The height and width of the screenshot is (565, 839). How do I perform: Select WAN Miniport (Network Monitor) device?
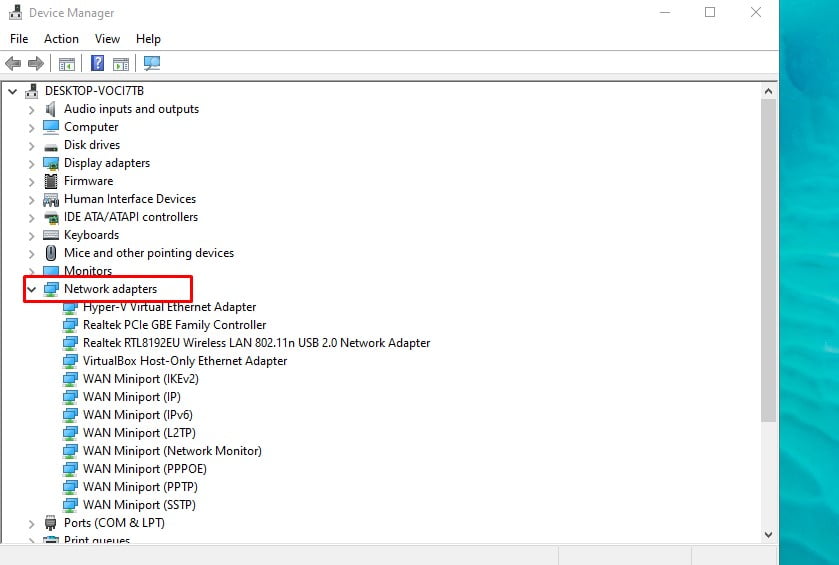(x=172, y=451)
